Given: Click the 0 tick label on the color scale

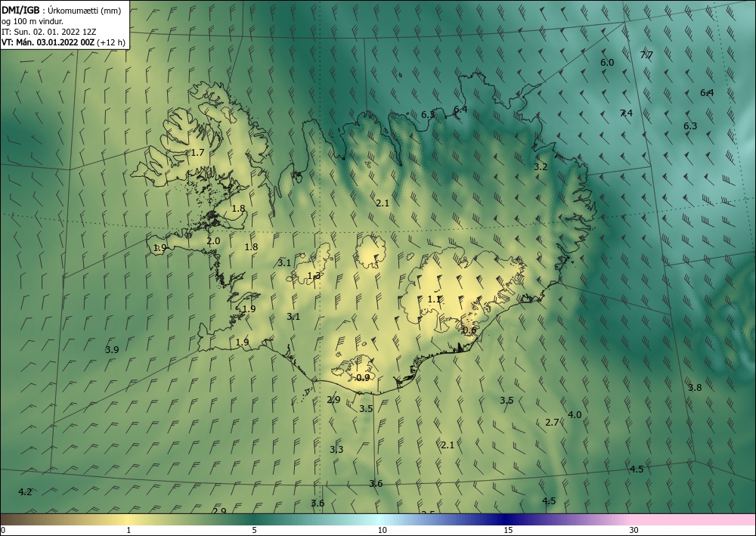Looking at the screenshot, I should (x=3, y=531).
